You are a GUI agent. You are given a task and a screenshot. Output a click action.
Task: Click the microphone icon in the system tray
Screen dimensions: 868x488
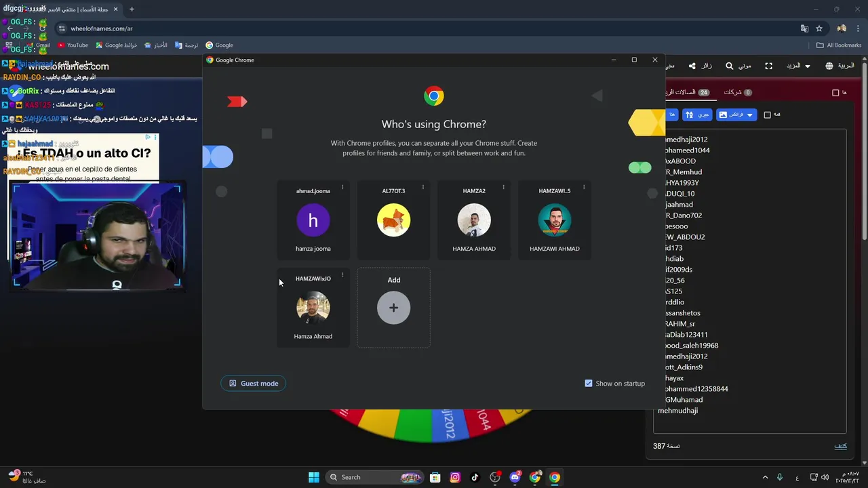[x=780, y=477]
